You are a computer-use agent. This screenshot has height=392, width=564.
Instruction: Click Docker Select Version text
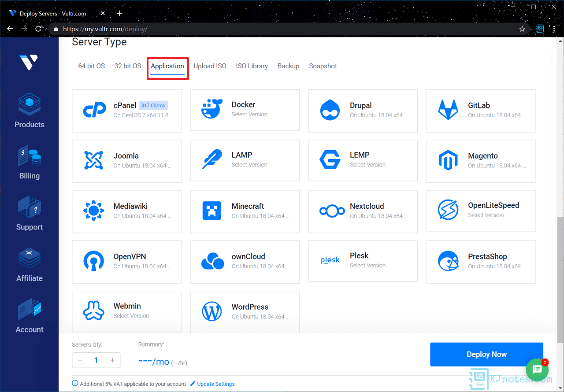click(x=249, y=115)
